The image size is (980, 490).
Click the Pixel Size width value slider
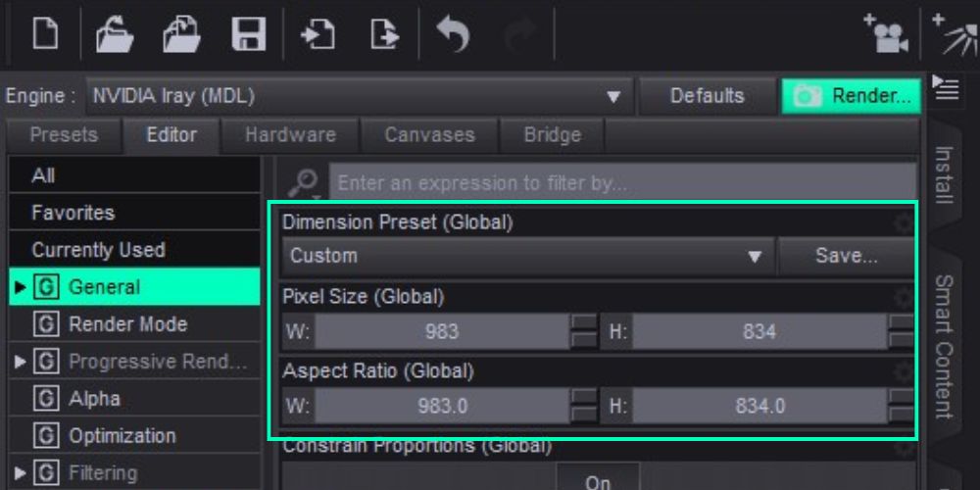(x=441, y=331)
